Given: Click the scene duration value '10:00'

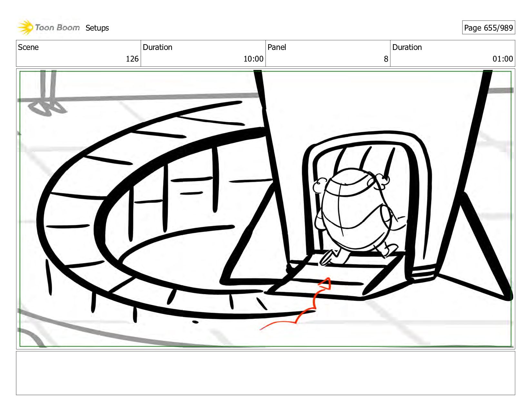Looking at the screenshot, I should click(x=253, y=59).
